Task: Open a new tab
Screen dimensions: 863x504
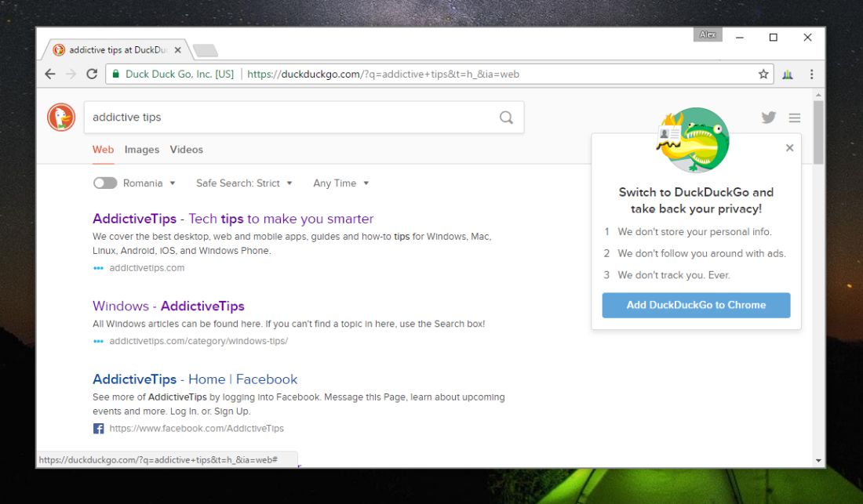Action: (x=206, y=51)
